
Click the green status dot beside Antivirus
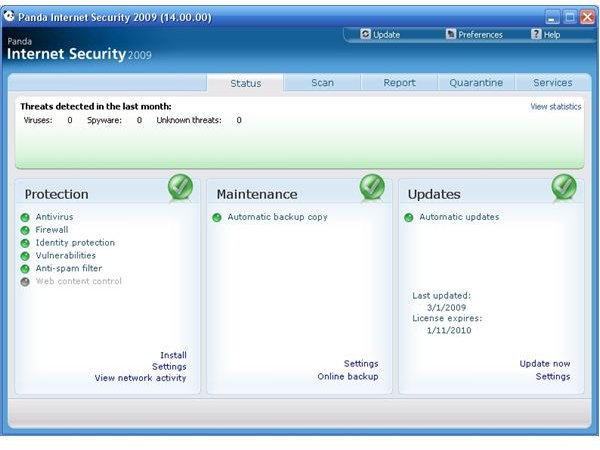coord(25,218)
